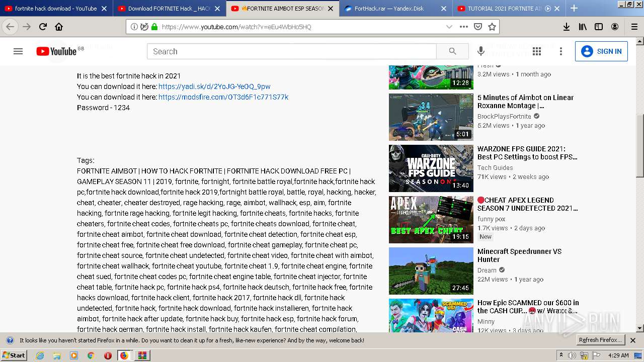Search with your voice microphone

[x=481, y=51]
